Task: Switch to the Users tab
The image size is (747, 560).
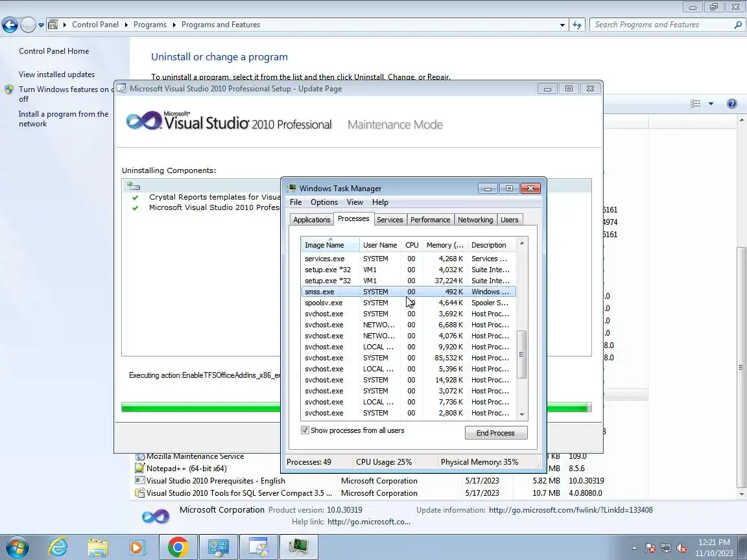Action: [509, 220]
